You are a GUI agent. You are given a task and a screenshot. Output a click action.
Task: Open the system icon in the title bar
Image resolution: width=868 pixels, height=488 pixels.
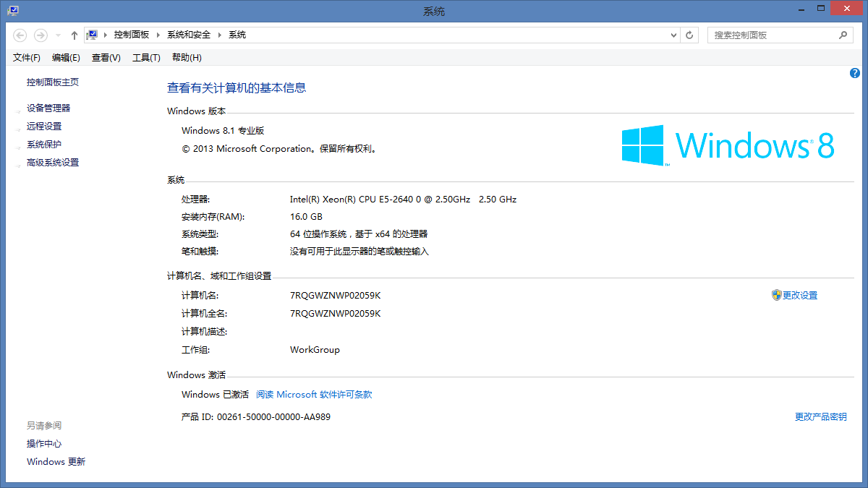[x=13, y=10]
